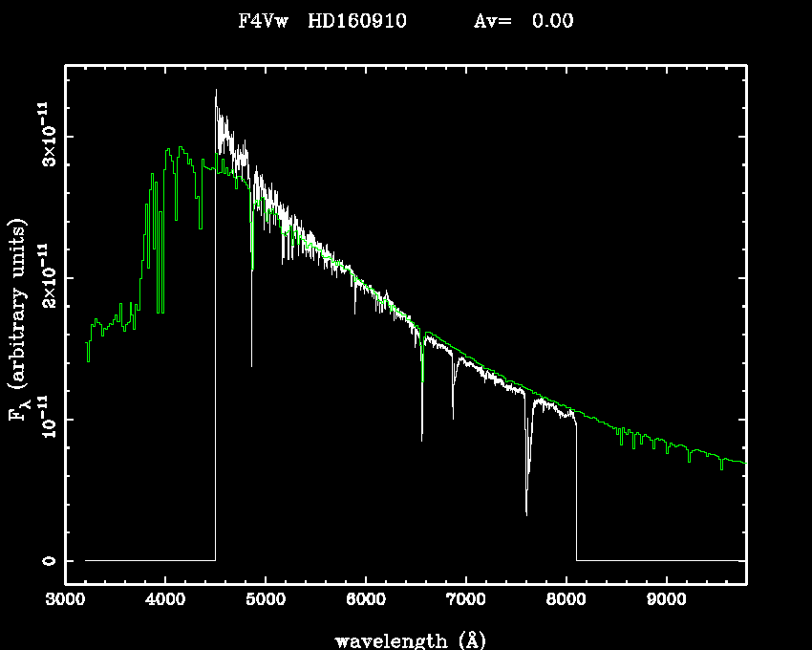Click the Av= 0.00 extinction value
812x650 pixels.
tap(524, 21)
